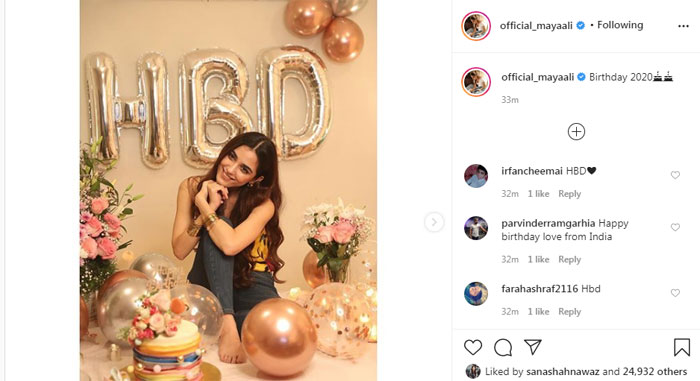This screenshot has height=381, width=700.
Task: Go to next photo with arrow
Action: tap(434, 222)
